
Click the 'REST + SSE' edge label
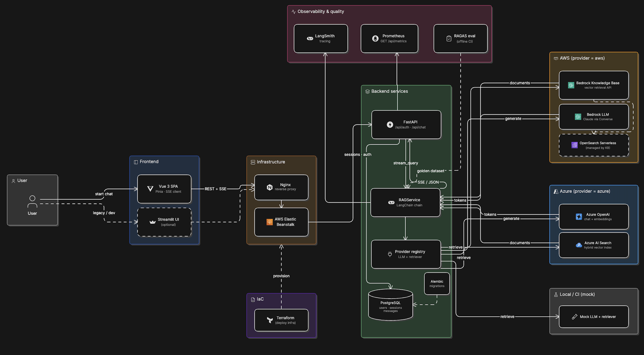(215, 189)
